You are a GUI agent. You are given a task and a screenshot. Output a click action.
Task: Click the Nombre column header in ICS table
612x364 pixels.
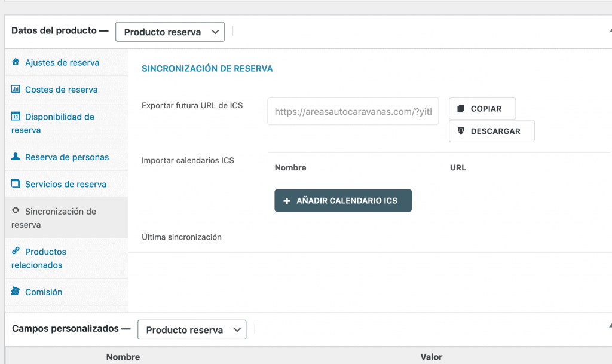(x=290, y=168)
